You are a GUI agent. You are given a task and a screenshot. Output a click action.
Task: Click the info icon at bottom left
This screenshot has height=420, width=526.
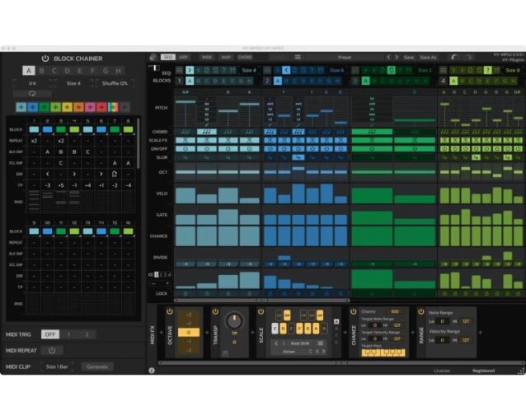152,370
